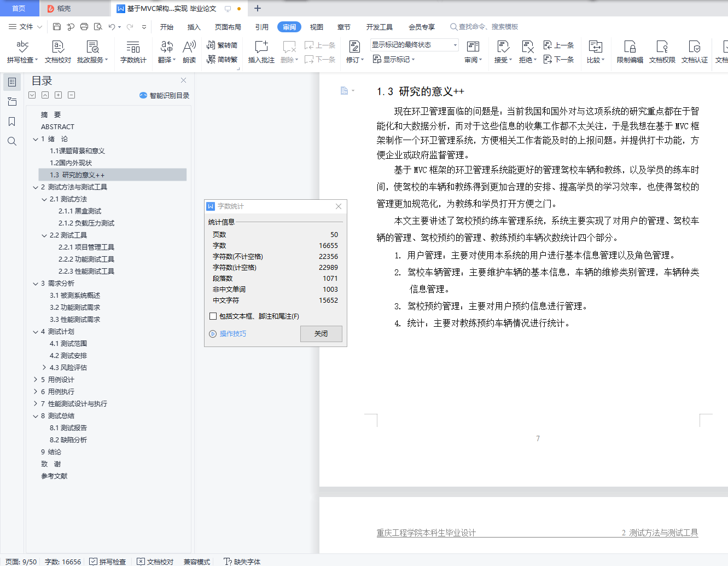Open the Translate (翻译) tool
Viewport: 728px width, 566px height.
(166, 53)
